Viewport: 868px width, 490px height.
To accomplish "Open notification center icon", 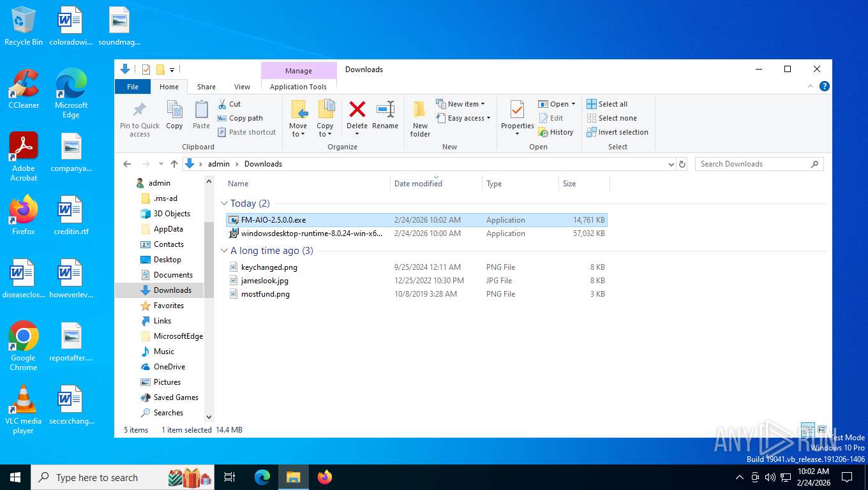I will coord(847,477).
